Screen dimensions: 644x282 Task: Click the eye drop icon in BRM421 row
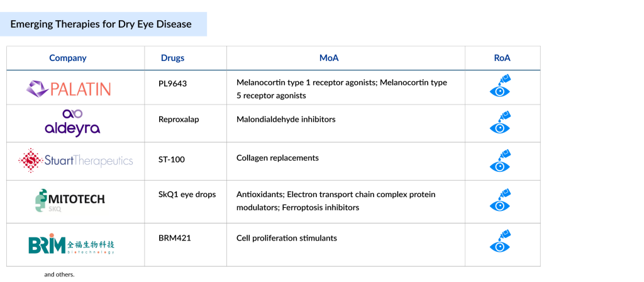click(500, 243)
